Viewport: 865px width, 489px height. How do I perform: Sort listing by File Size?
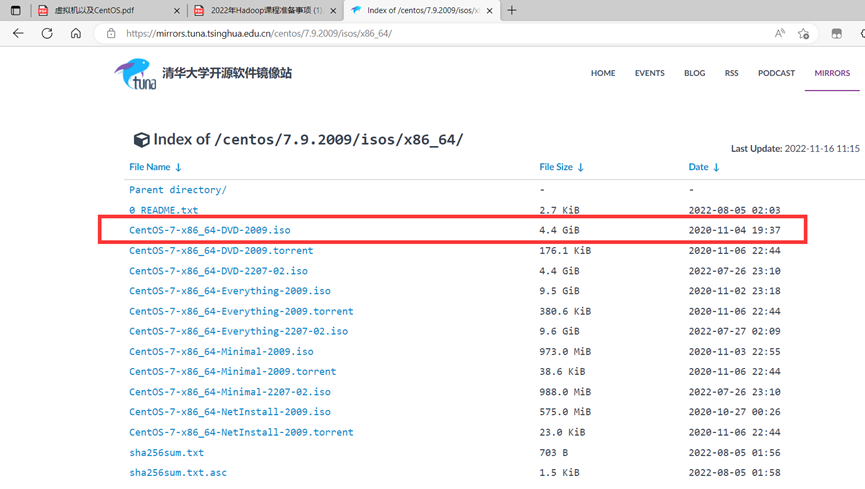[x=561, y=167]
